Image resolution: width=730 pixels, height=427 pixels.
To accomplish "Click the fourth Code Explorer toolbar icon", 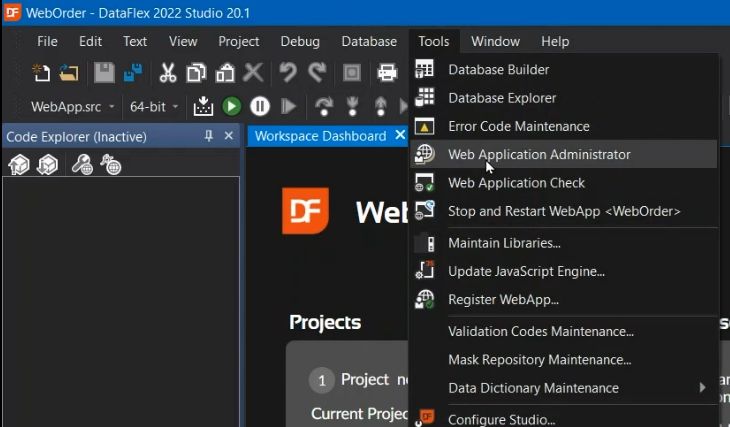I will [x=111, y=164].
